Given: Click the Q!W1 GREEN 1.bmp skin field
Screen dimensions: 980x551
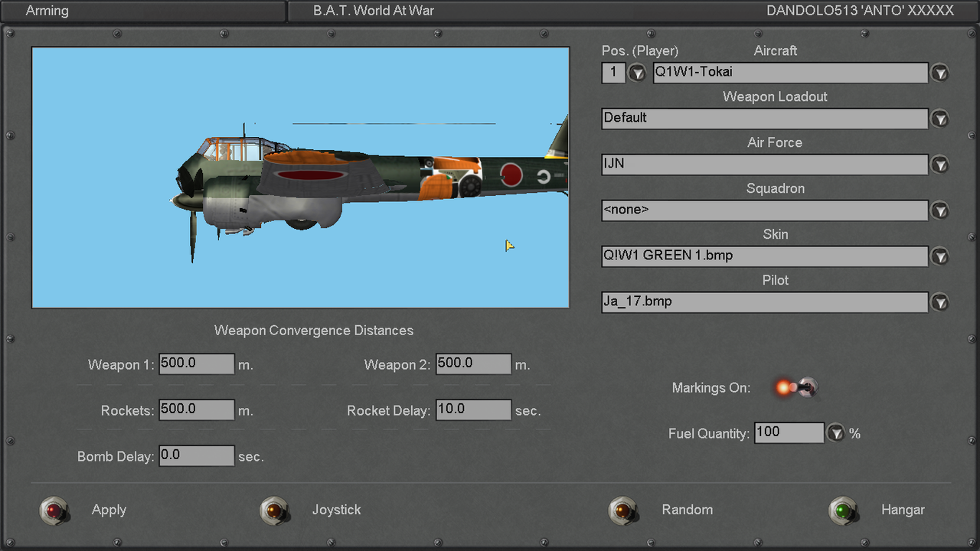Looking at the screenshot, I should pos(765,256).
